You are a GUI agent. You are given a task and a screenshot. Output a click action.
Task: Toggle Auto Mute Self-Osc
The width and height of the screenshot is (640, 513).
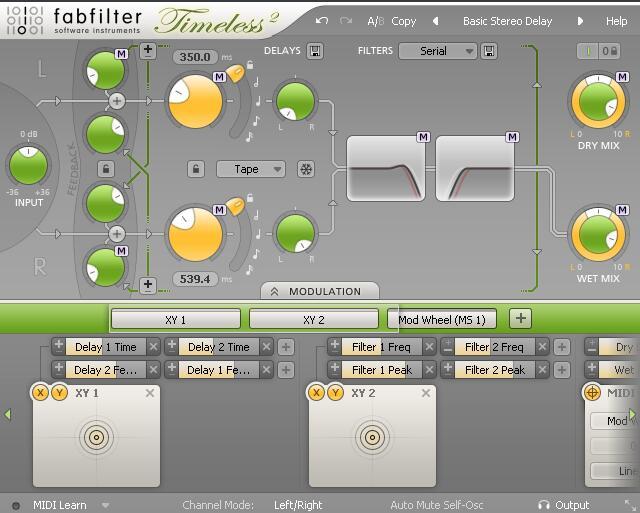pyautogui.click(x=437, y=505)
